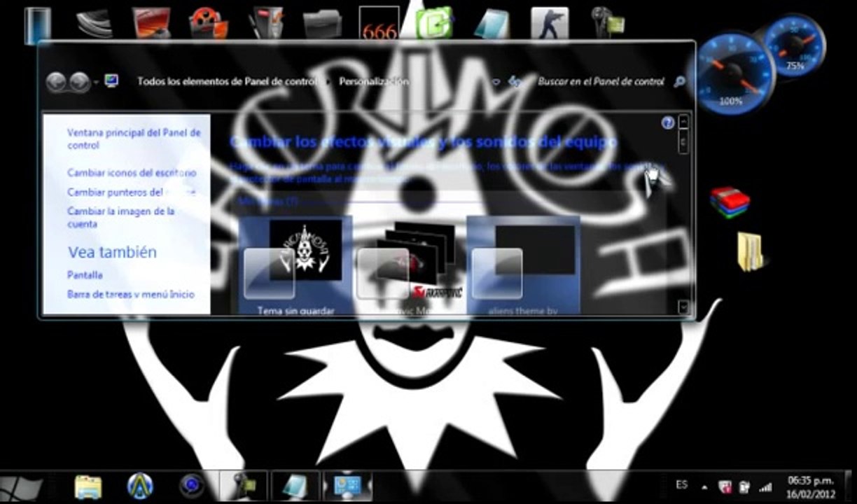Image resolution: width=857 pixels, height=504 pixels.
Task: Open the network signal tray icon
Action: [x=765, y=487]
